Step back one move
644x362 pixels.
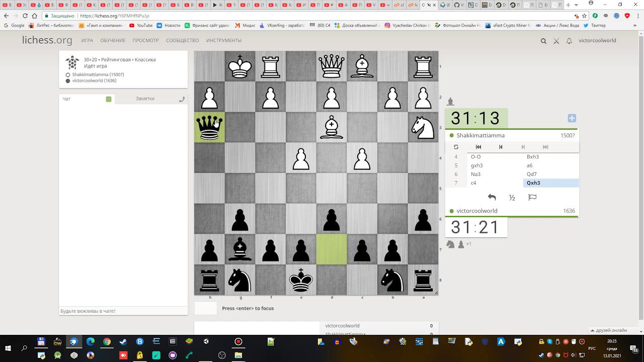(501, 147)
